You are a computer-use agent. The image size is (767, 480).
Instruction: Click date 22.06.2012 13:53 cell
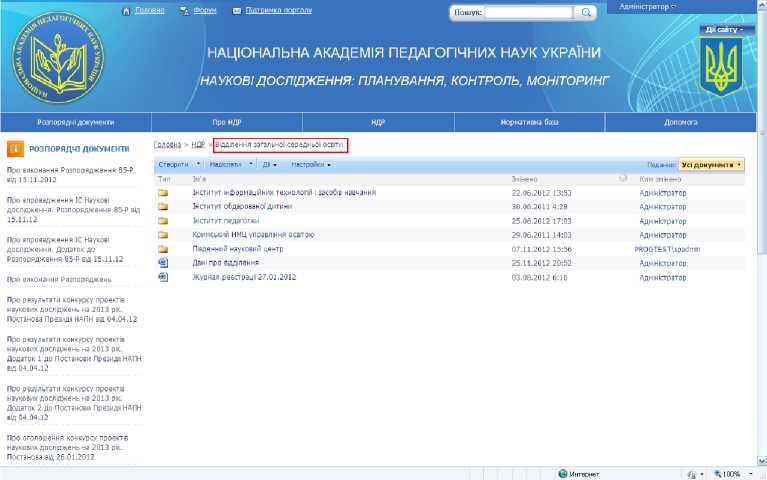541,193
